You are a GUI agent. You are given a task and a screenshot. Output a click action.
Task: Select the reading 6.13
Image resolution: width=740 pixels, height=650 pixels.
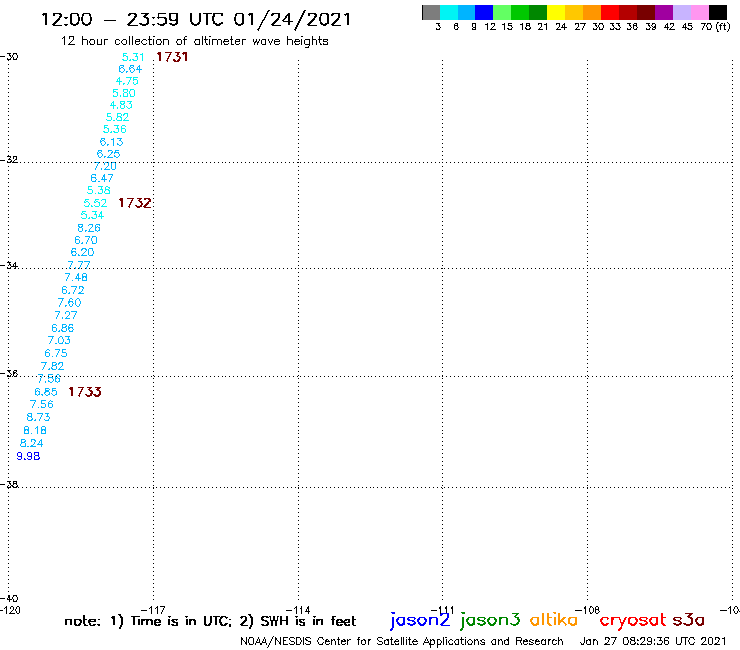tap(111, 142)
